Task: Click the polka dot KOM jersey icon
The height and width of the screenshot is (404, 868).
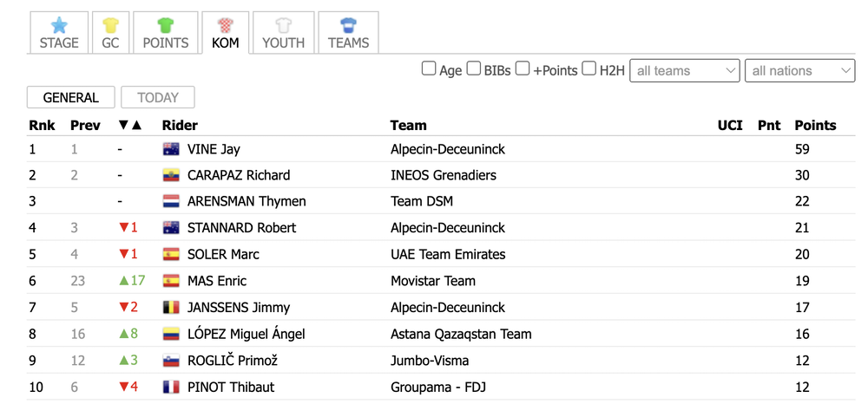Action: (226, 25)
